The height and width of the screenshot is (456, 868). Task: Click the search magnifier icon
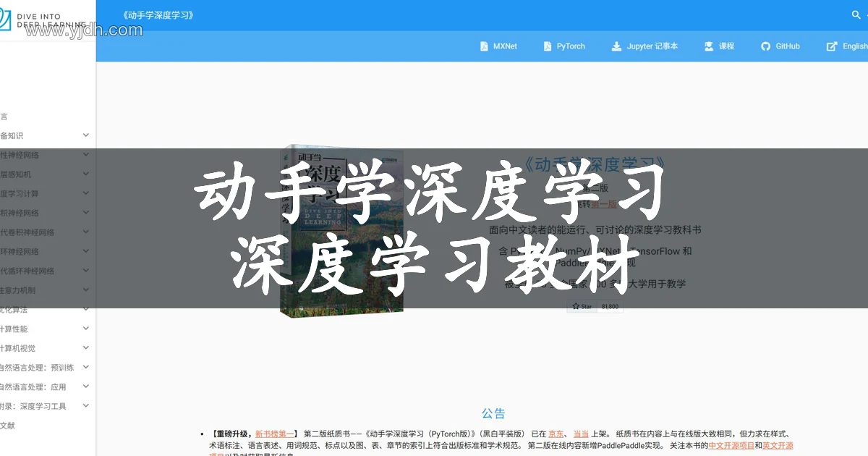856,14
